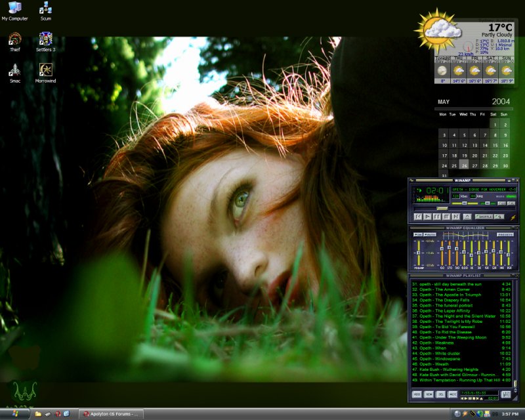Click the Windows Start button
Screen dimensions: 525x420
[x=14, y=413]
